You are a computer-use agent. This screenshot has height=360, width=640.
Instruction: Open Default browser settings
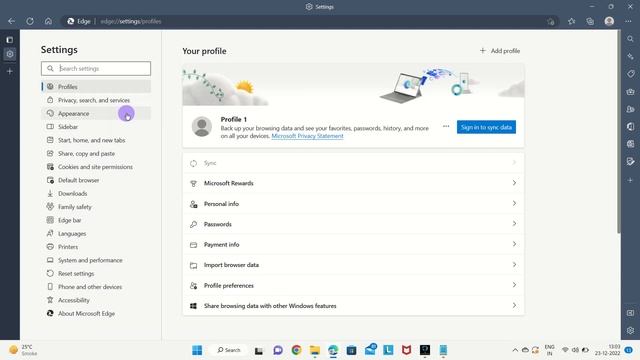click(x=96, y=180)
